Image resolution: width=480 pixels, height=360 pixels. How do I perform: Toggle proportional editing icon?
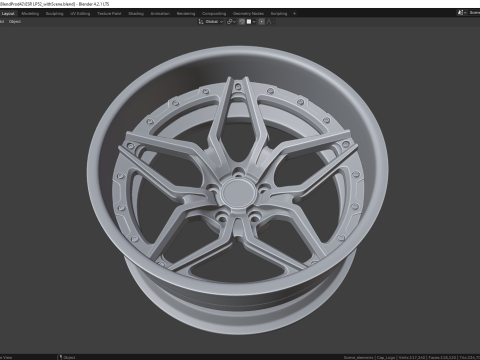coord(262,22)
